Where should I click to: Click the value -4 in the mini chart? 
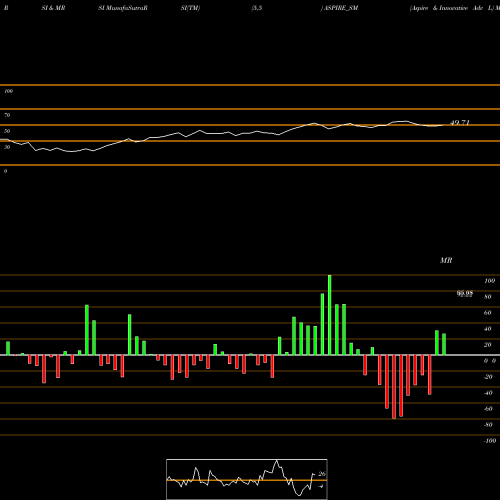(321, 486)
